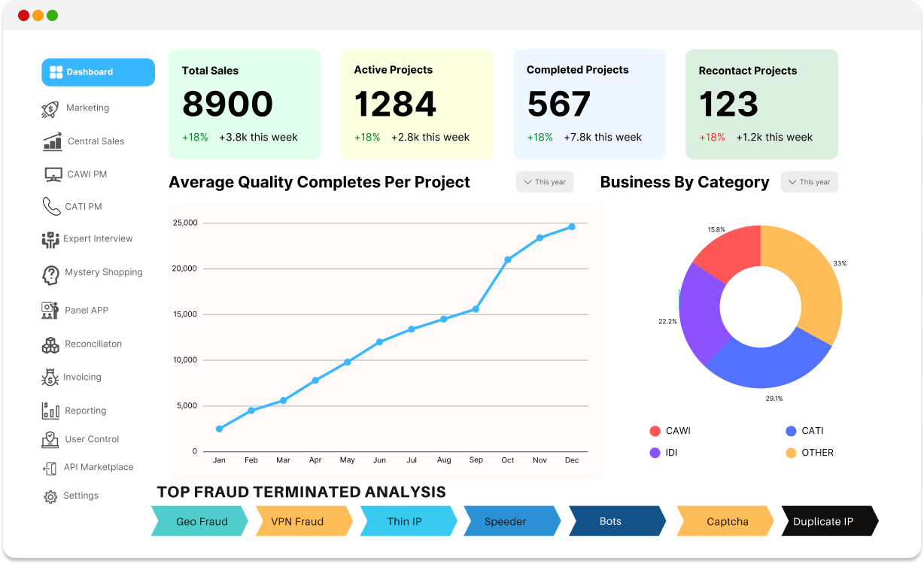
Task: Click the green macOS maximize window dot
Action: click(52, 15)
